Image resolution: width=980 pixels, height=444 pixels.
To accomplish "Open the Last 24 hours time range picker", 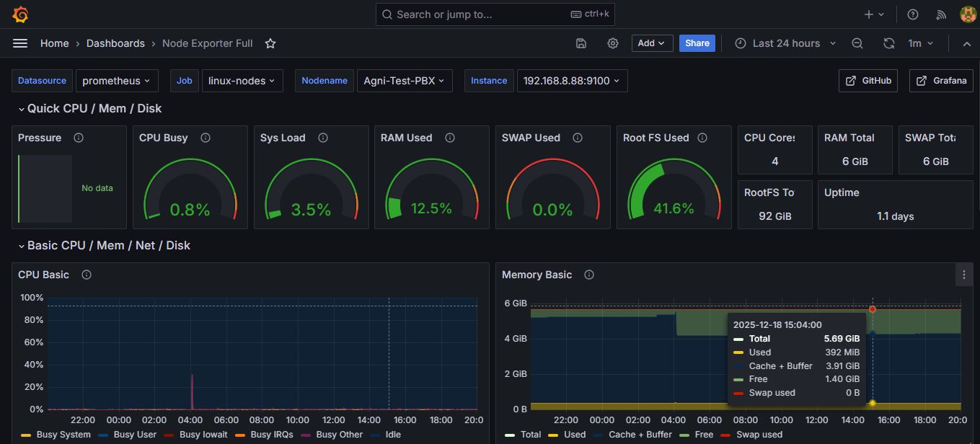I will coord(786,43).
